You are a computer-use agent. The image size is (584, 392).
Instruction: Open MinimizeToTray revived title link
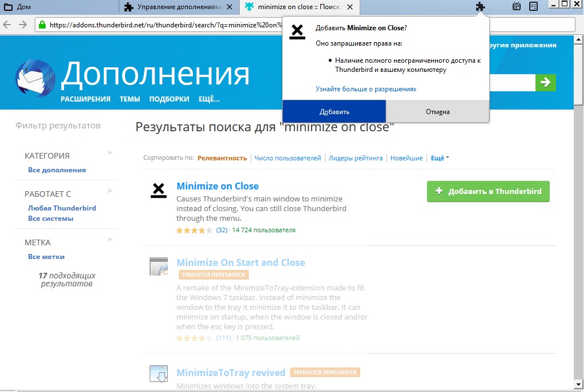tap(231, 373)
